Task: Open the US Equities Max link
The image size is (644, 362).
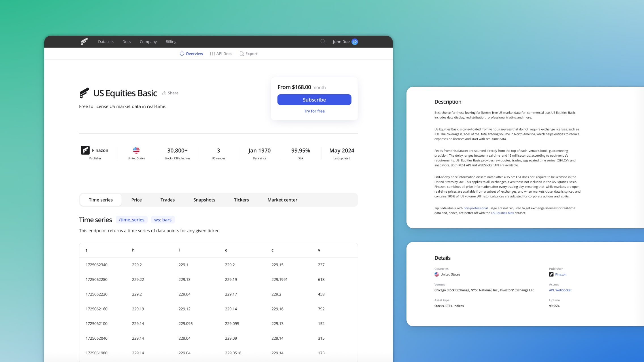Action: pyautogui.click(x=502, y=213)
